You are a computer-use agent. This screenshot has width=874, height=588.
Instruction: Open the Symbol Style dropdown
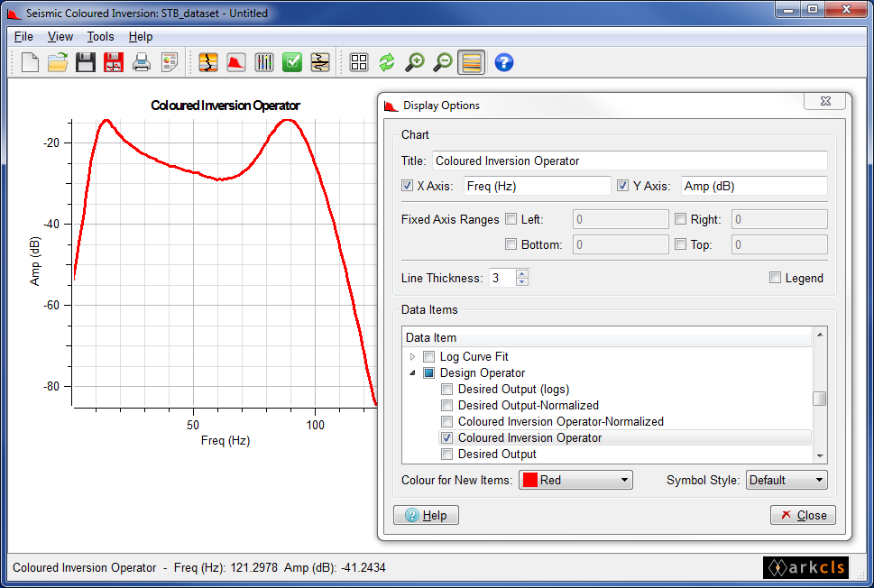787,480
